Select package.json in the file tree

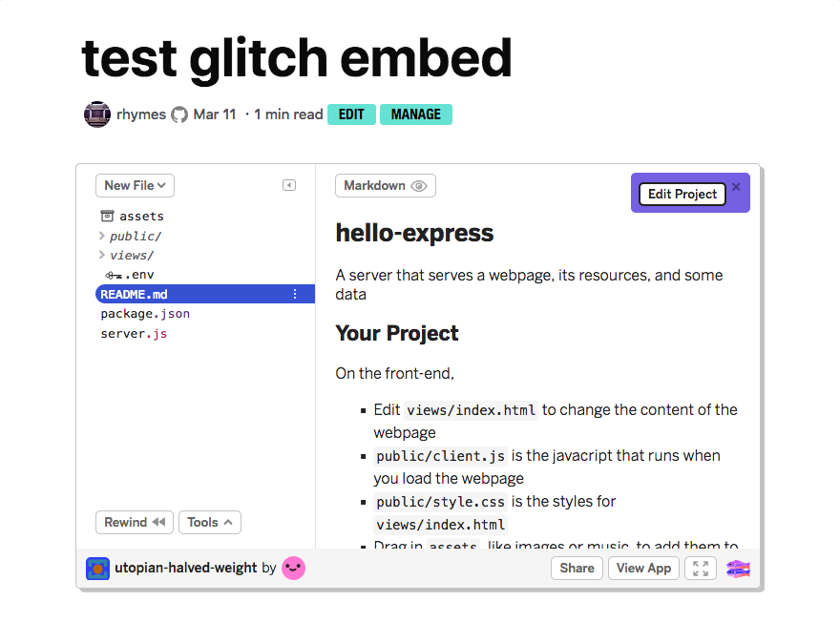[x=144, y=313]
